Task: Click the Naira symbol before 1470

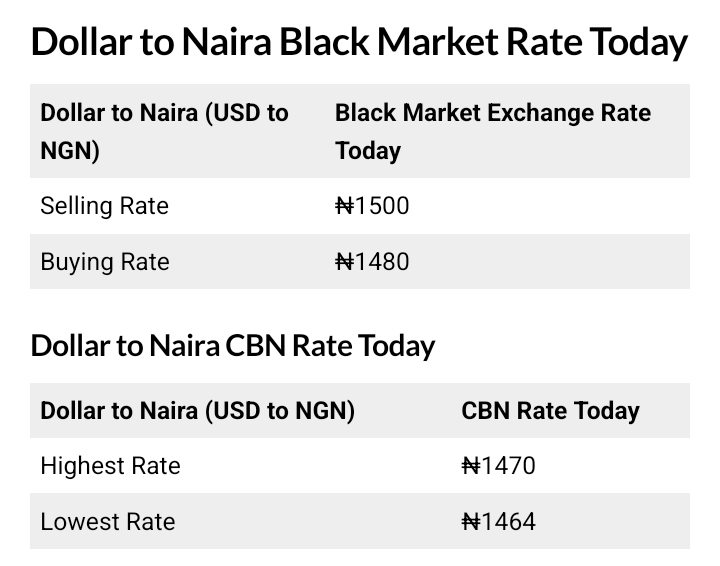Action: click(x=471, y=466)
